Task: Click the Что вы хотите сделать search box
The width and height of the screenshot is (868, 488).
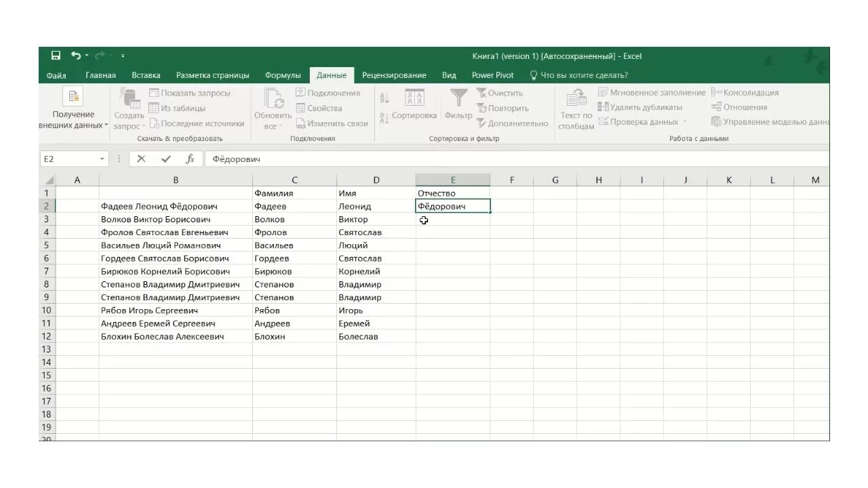Action: [x=578, y=75]
